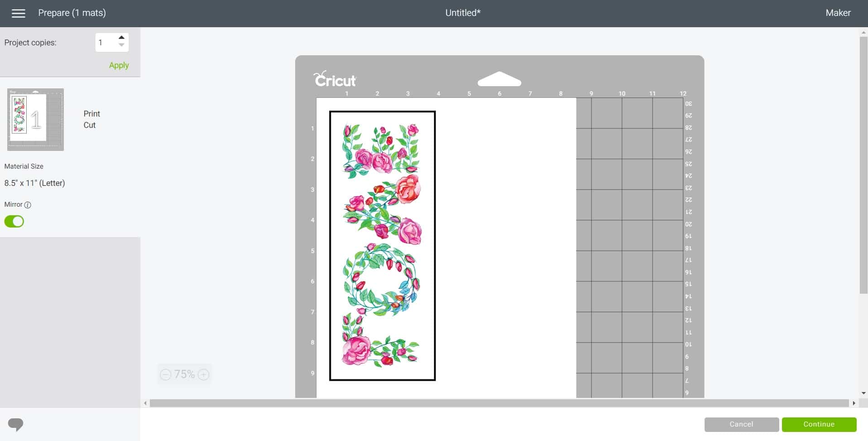The width and height of the screenshot is (868, 441).
Task: Click the zoom out minus icon
Action: [x=166, y=374]
